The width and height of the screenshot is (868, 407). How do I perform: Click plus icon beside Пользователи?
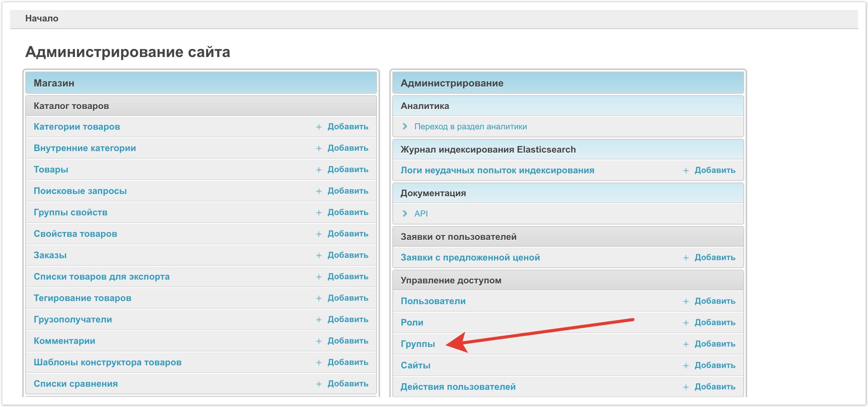click(686, 301)
